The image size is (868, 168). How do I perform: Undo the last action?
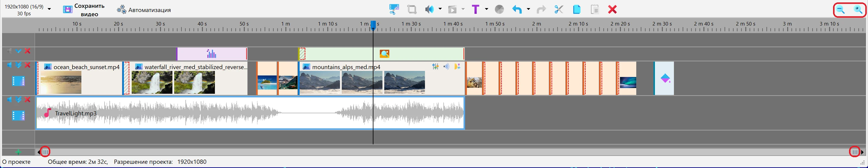tap(517, 9)
